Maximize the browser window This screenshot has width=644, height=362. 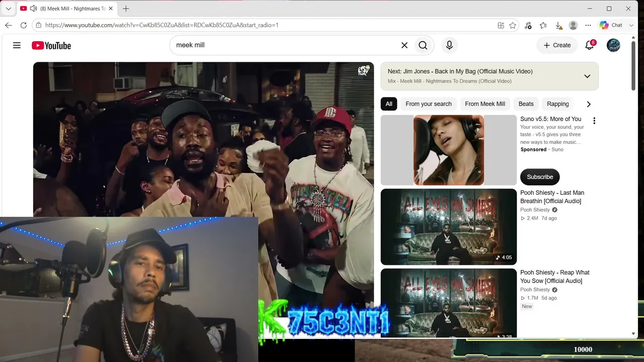609,9
